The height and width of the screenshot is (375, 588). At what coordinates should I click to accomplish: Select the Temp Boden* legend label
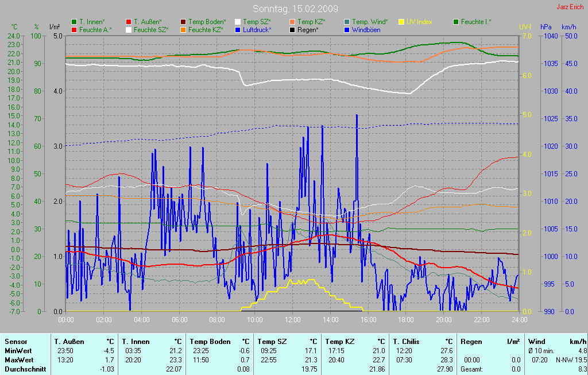[207, 22]
